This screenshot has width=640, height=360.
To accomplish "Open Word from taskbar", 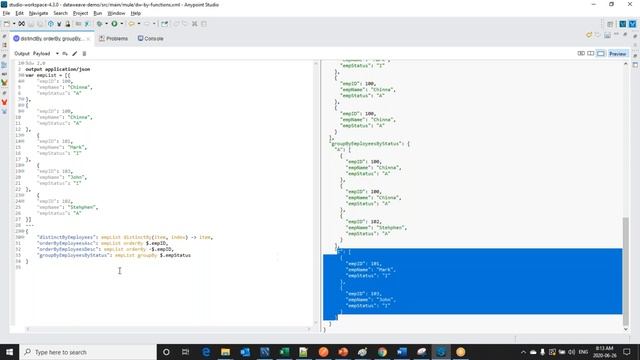I will (x=402, y=352).
